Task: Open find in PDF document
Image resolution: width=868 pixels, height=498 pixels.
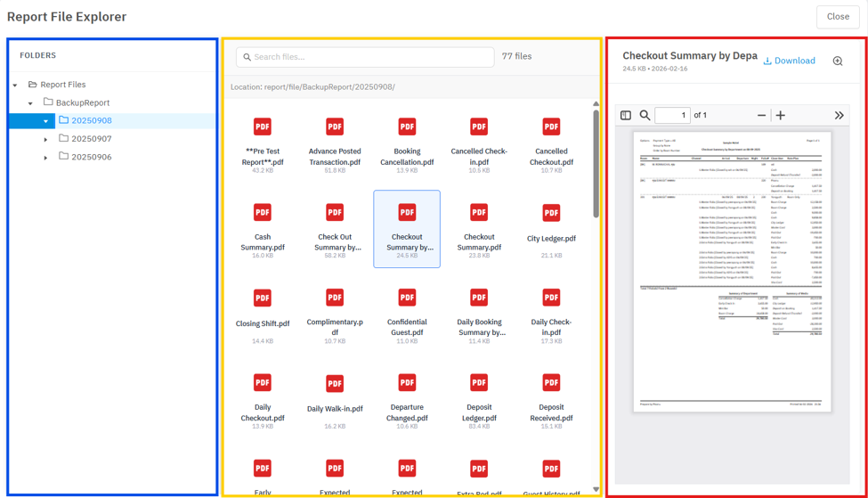Action: pyautogui.click(x=645, y=115)
